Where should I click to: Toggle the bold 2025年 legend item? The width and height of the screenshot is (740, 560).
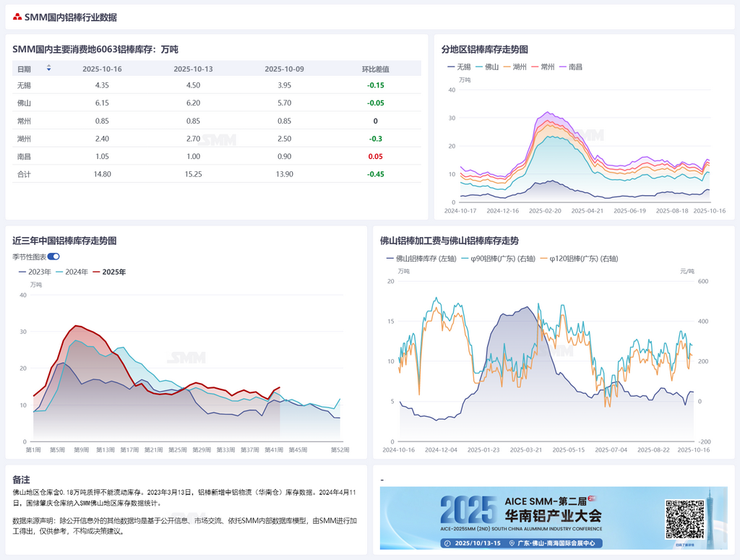(x=108, y=272)
